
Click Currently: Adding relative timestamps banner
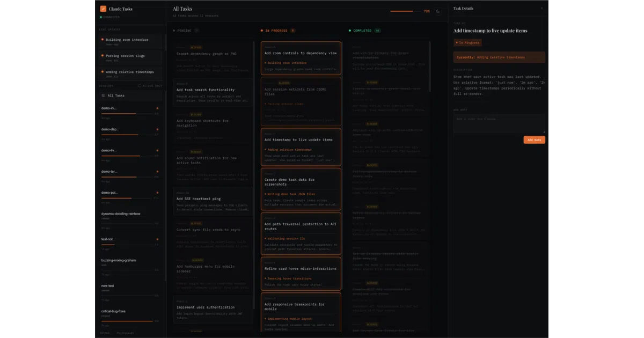(x=499, y=57)
